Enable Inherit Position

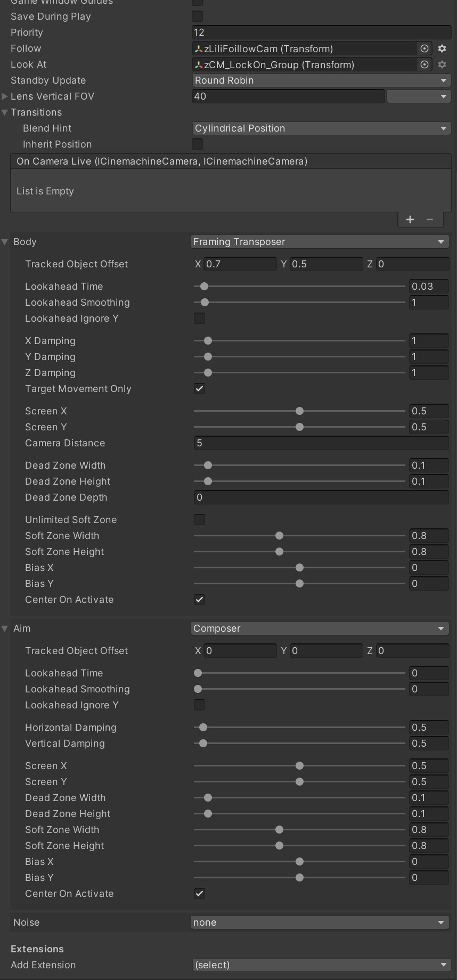click(x=197, y=144)
